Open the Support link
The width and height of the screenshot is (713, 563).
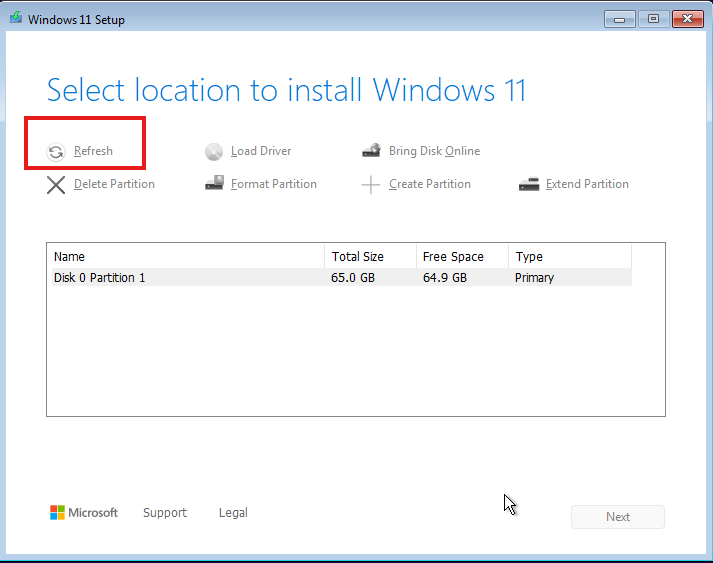pos(165,513)
